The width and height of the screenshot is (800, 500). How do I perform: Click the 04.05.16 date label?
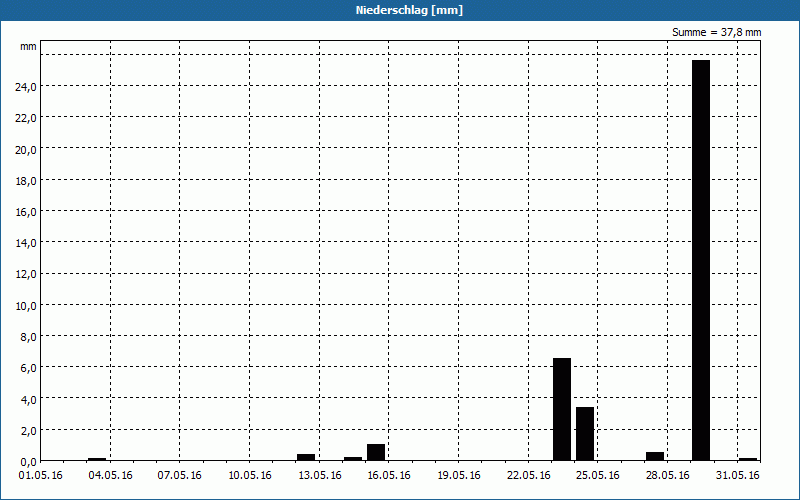click(x=110, y=476)
